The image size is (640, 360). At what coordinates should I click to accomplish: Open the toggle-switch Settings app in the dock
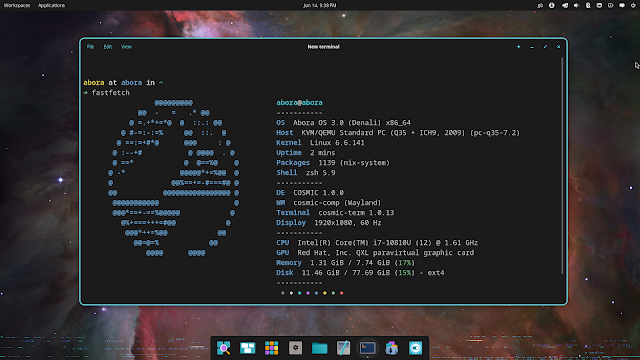[416, 348]
